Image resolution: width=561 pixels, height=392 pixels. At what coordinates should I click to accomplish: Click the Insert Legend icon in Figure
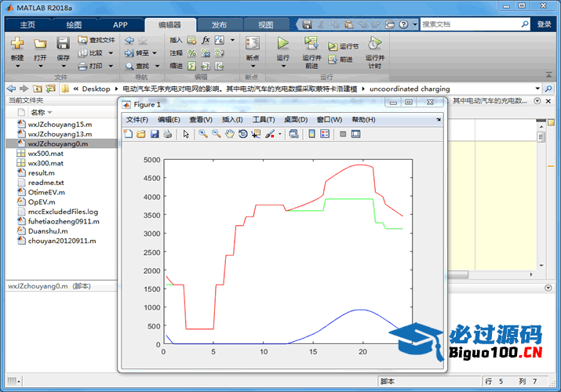tap(325, 134)
